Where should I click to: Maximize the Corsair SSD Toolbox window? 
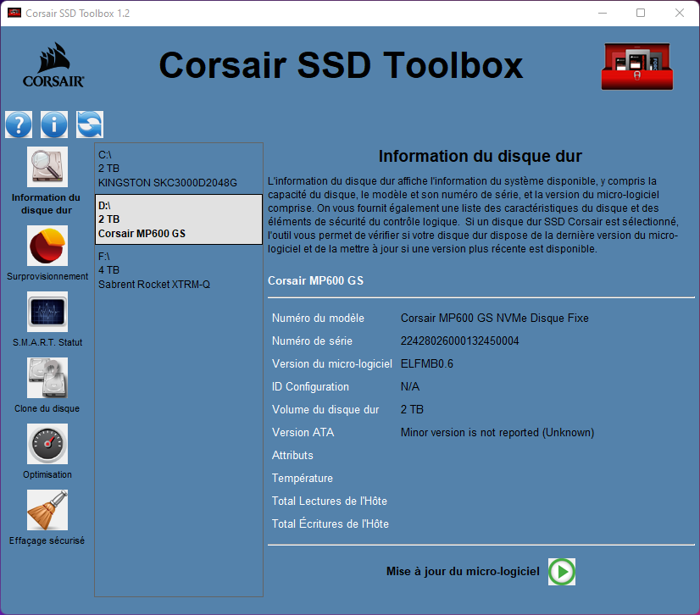tap(641, 13)
